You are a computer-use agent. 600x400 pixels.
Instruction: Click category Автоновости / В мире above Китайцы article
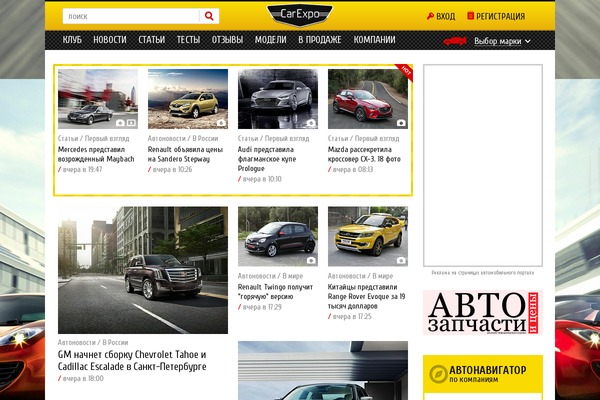point(360,276)
